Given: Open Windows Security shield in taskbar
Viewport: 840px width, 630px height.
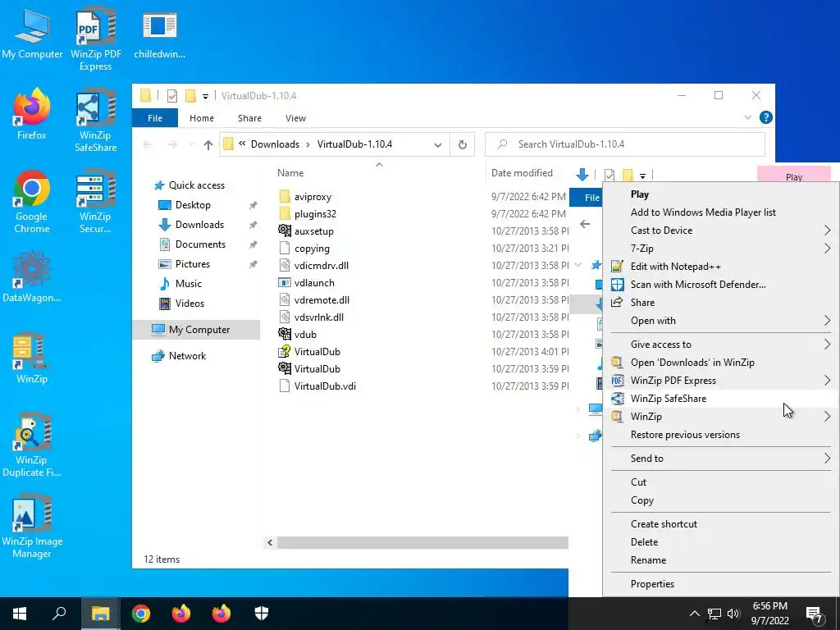Looking at the screenshot, I should pyautogui.click(x=262, y=614).
